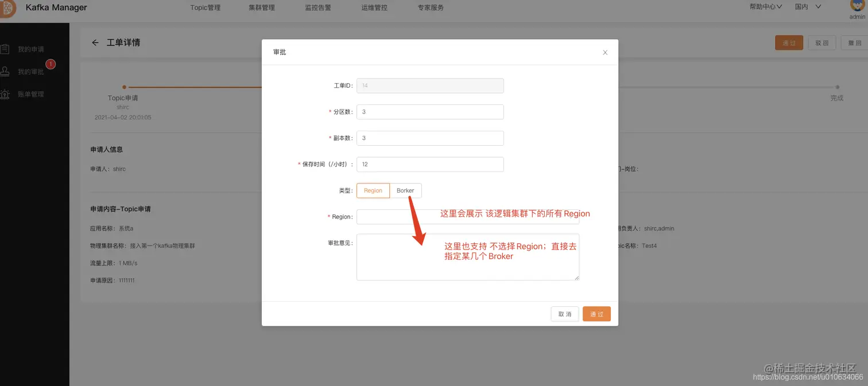Click the red notification badge on 我的审批
The image size is (868, 386).
(50, 64)
